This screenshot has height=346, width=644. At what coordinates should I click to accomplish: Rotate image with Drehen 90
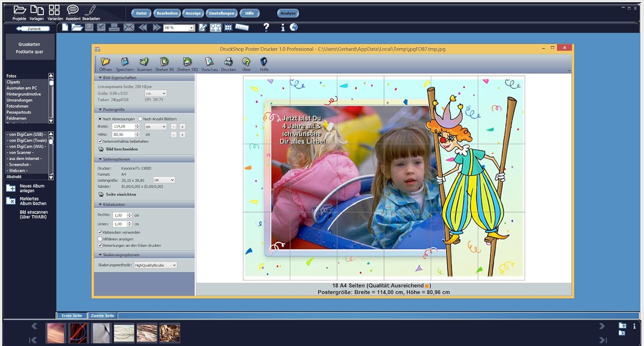pos(164,62)
